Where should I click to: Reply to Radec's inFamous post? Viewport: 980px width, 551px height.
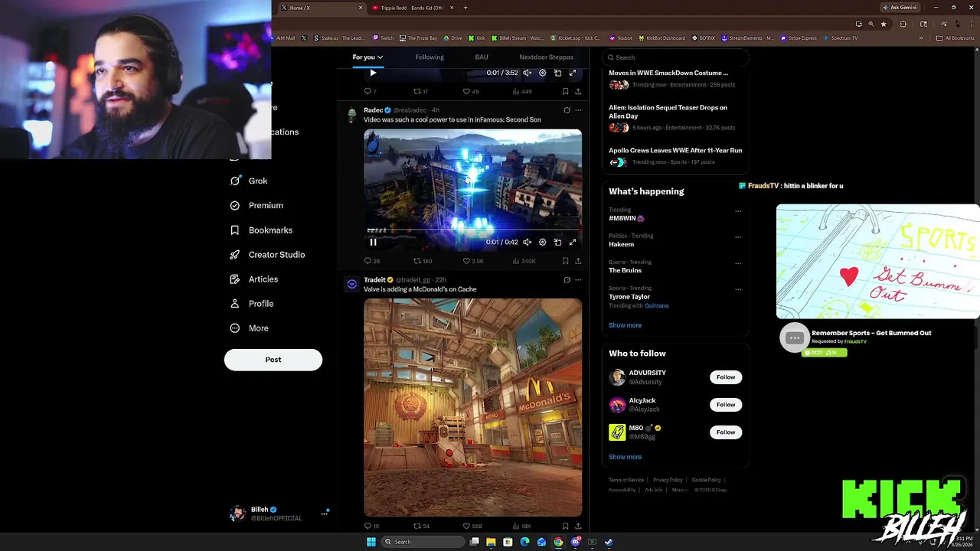371,261
